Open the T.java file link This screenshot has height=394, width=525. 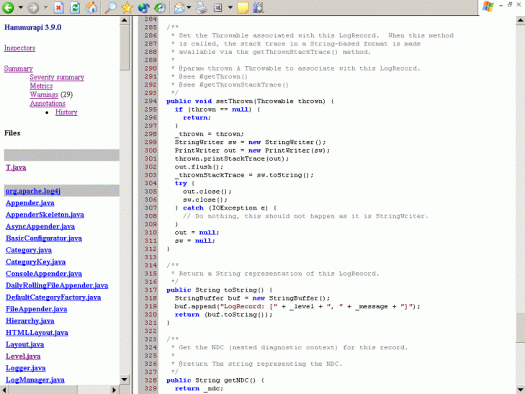16,168
